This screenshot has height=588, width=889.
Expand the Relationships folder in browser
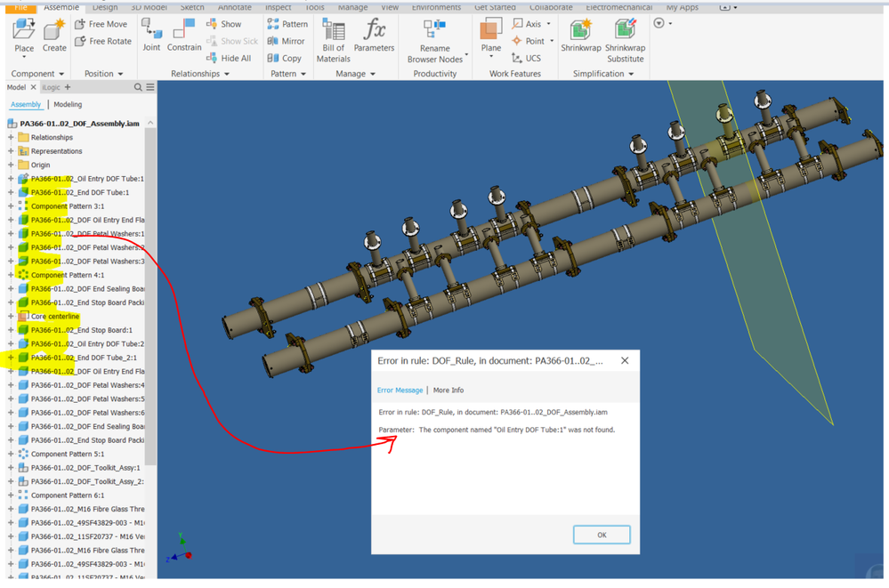tap(10, 137)
